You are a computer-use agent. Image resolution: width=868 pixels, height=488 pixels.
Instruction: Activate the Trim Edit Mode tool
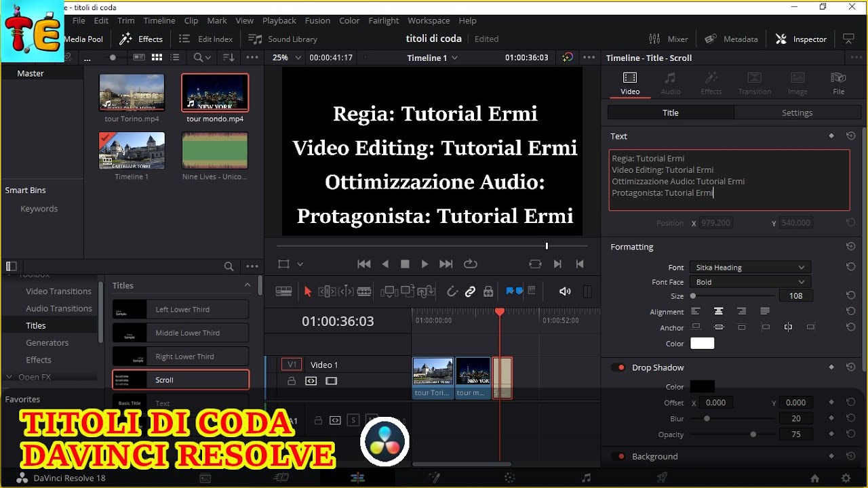(327, 291)
